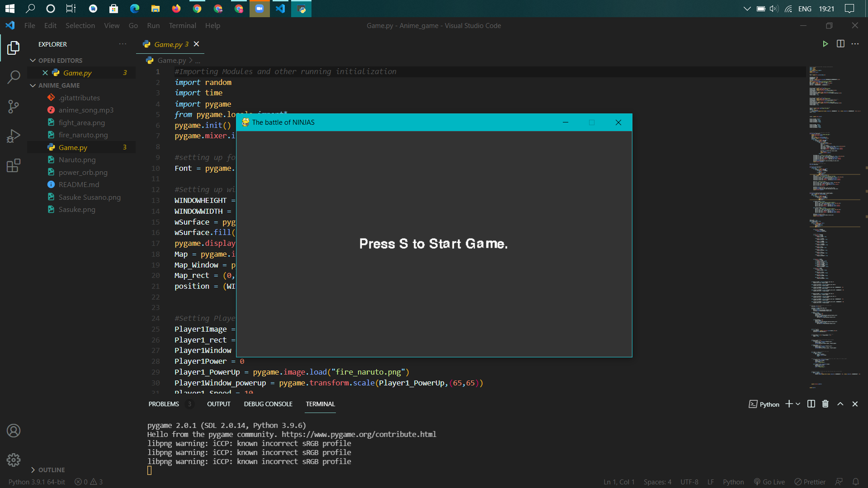The image size is (868, 488).
Task: Click Go Live in status bar
Action: [x=769, y=482]
